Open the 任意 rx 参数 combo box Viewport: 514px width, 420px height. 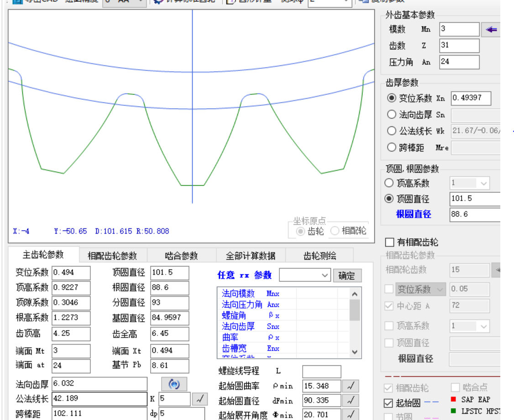[x=304, y=275]
